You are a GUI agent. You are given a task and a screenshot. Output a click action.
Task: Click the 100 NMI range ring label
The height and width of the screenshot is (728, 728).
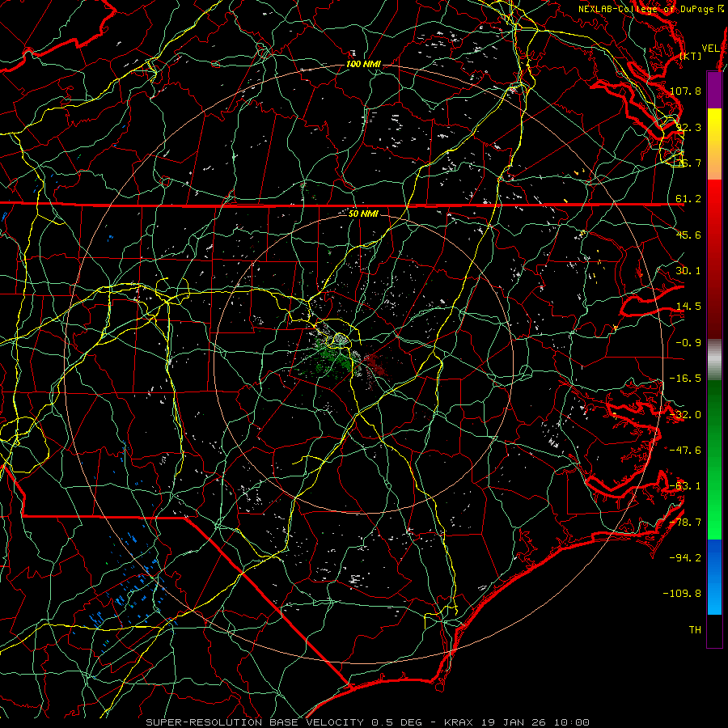tap(363, 64)
